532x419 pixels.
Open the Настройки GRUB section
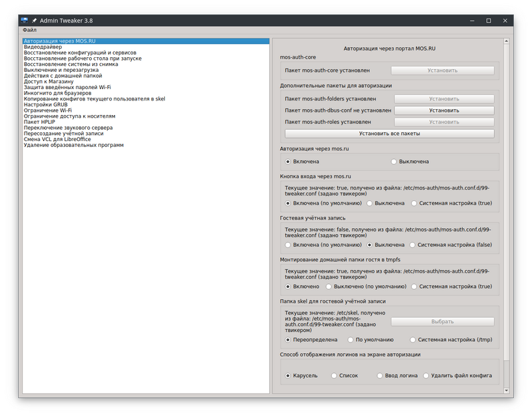pyautogui.click(x=45, y=105)
